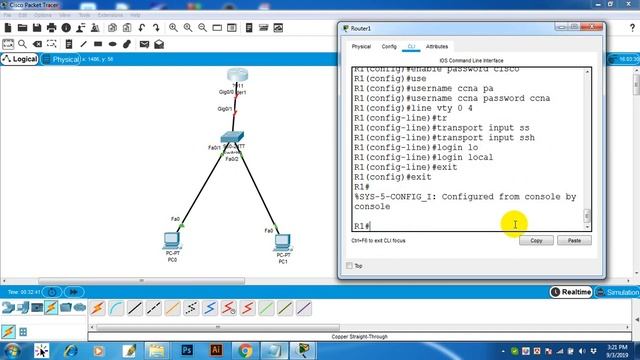Select the Place Note tool
The width and height of the screenshot is (640, 360).
click(x=69, y=44)
